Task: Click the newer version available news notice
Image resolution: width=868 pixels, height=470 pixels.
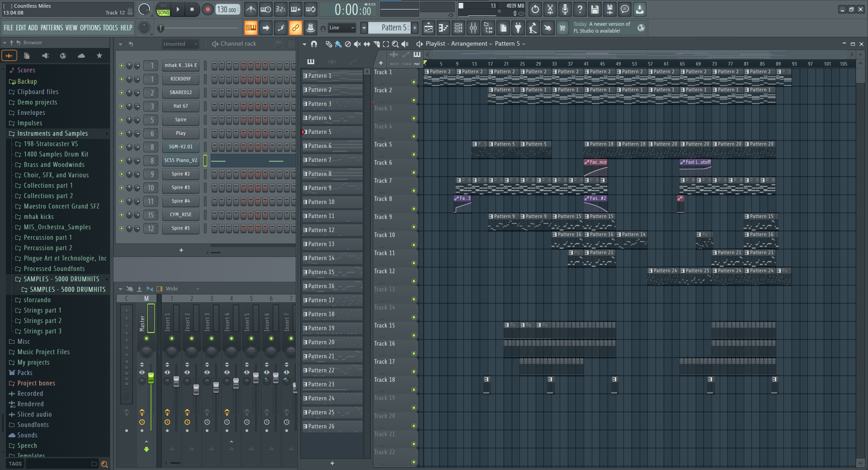Action: tap(609, 28)
